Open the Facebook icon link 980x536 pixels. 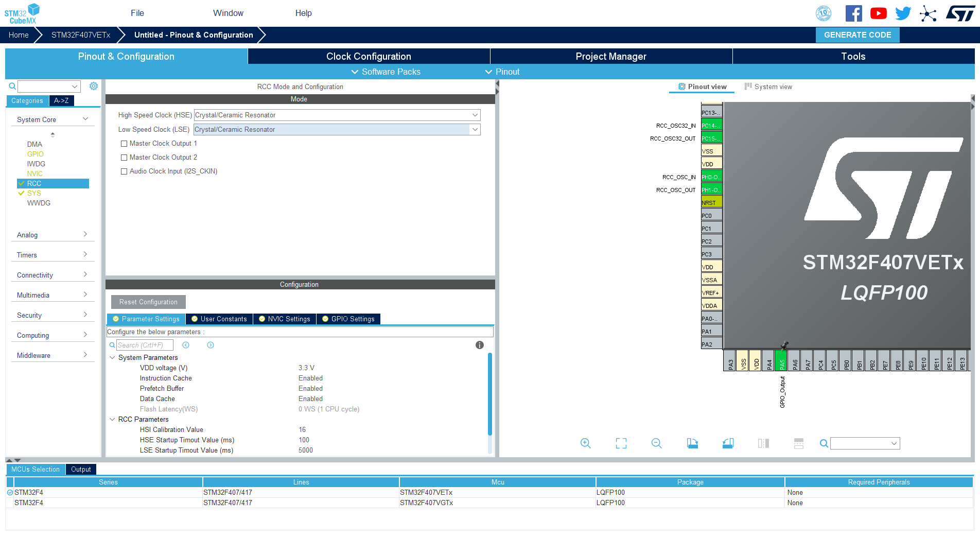(x=853, y=13)
